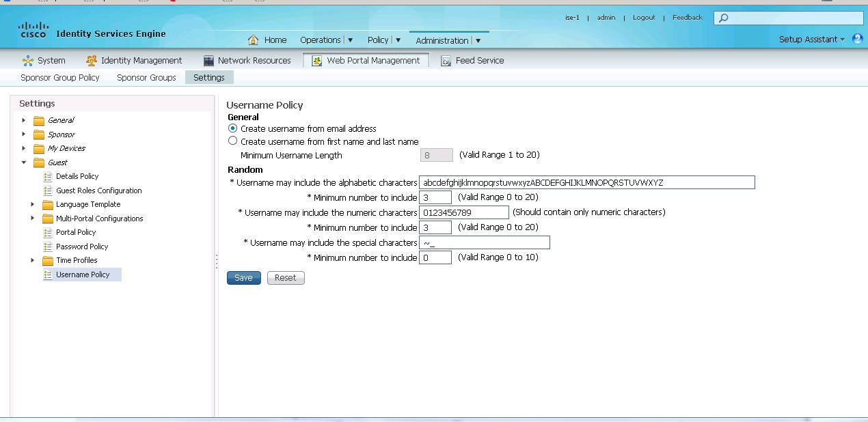Open Password Policy in the tree
This screenshot has height=422, width=868.
coord(82,247)
